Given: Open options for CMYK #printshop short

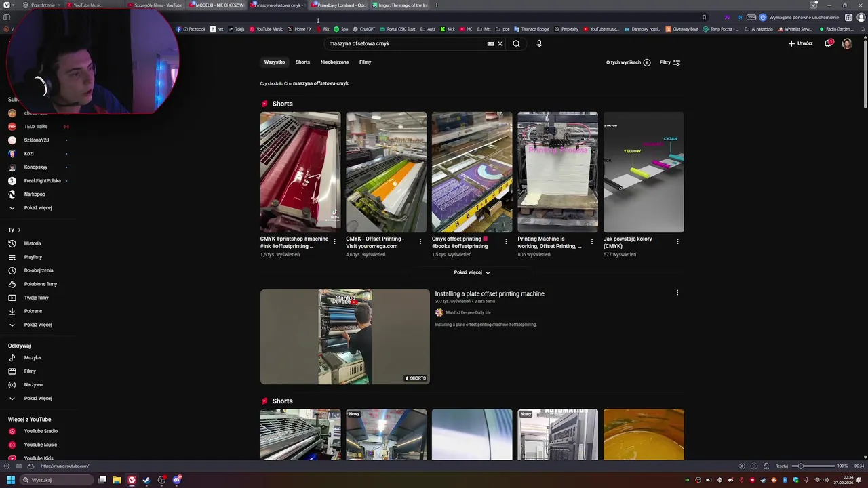Looking at the screenshot, I should pos(334,241).
